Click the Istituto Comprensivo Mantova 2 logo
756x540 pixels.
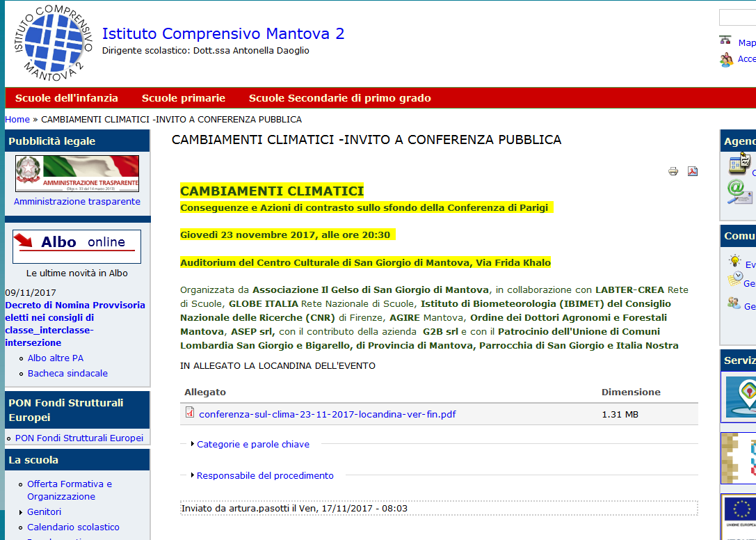53,43
